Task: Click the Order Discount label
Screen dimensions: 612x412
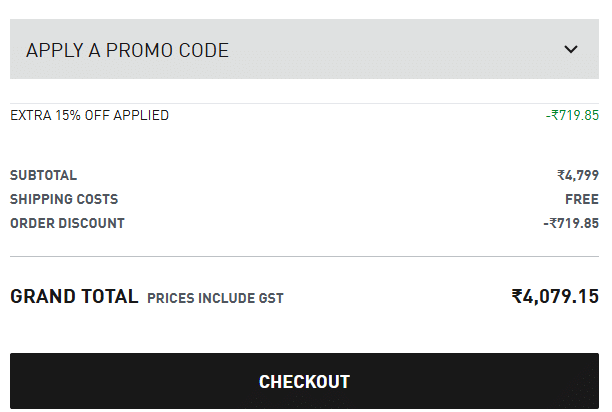Action: coord(67,223)
